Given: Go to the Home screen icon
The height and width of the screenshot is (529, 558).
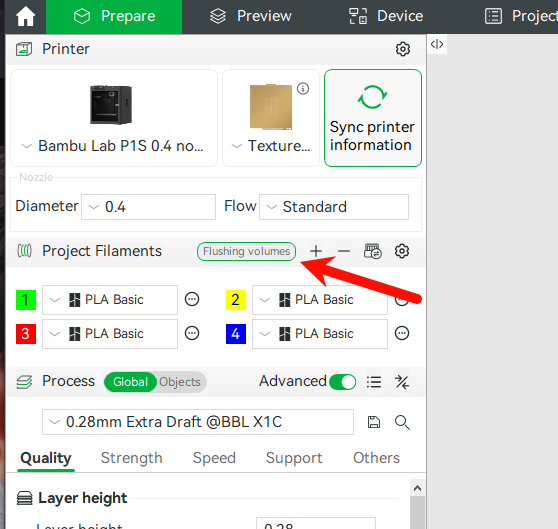Looking at the screenshot, I should [x=26, y=16].
